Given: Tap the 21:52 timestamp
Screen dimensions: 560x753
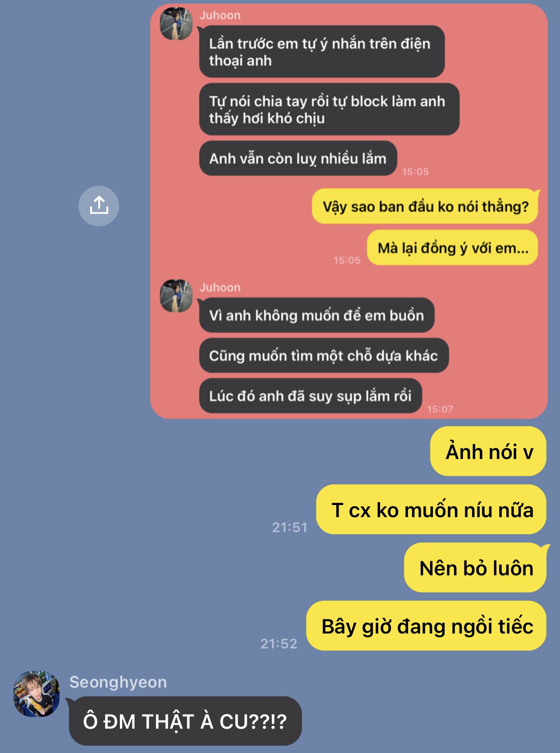Looking at the screenshot, I should coord(279,643).
